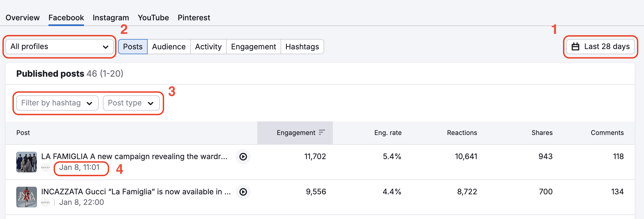Sort by Comments column header
The height and width of the screenshot is (219, 644).
(607, 133)
